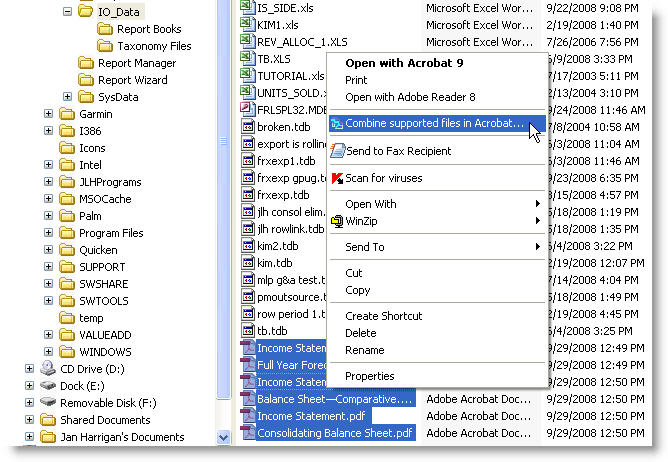Viewport: 668px width, 462px height.
Task: Select the temp folder in tree
Action: point(91,318)
